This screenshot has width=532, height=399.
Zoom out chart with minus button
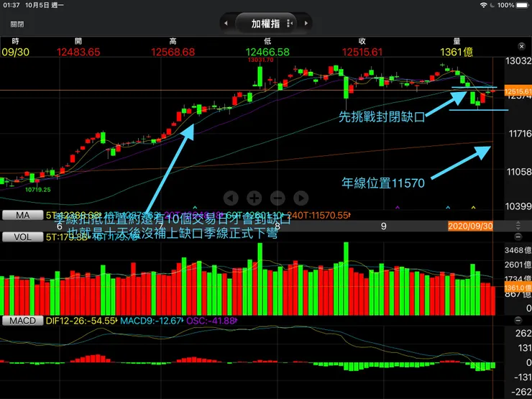[278, 198]
